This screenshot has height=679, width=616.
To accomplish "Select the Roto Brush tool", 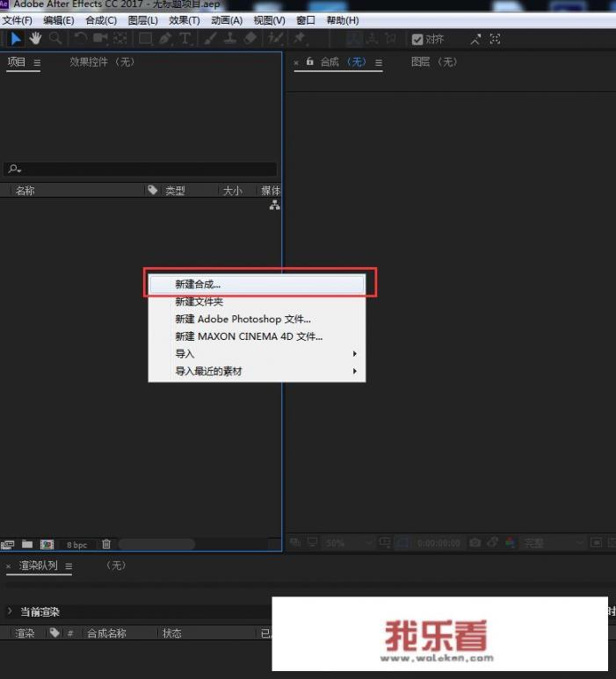I will point(275,39).
